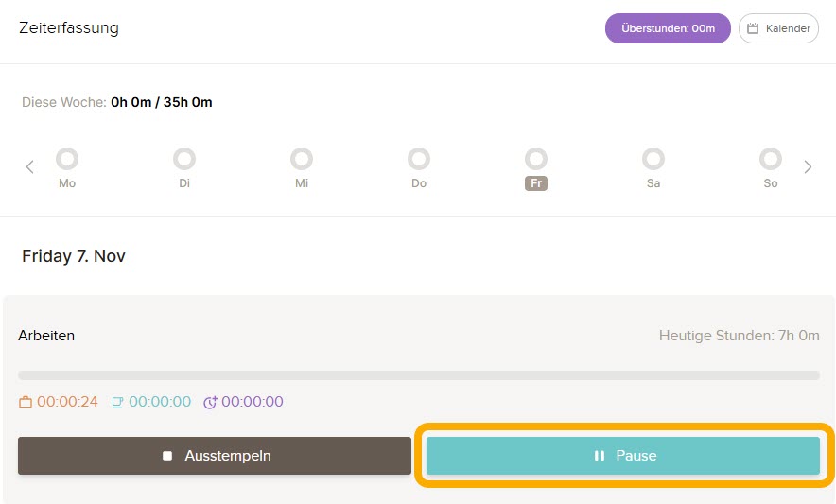Click the Heutige Stunden 7h 0m text
The image size is (836, 504).
[739, 336]
